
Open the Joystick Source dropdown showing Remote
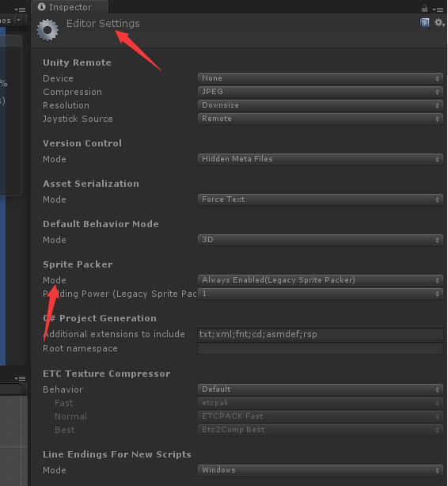point(320,119)
